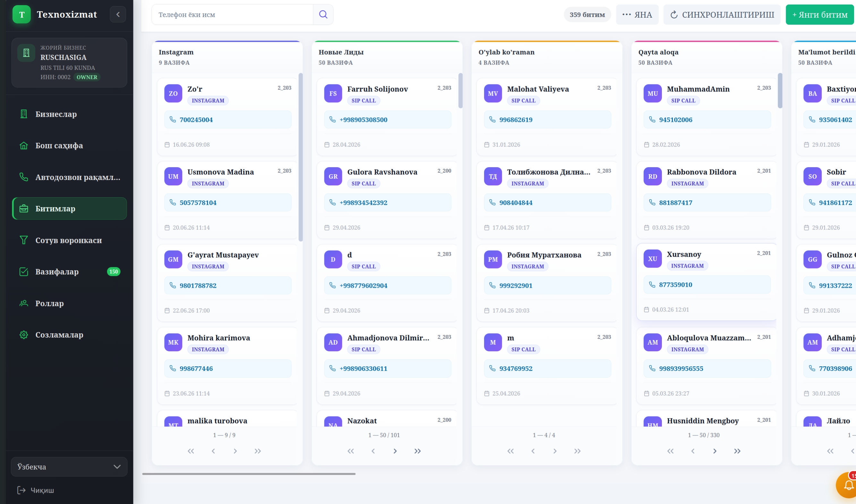Click SIP CALL tag on Gulora Ravshanova card
Viewport: 856px width, 504px height.
coord(364,184)
